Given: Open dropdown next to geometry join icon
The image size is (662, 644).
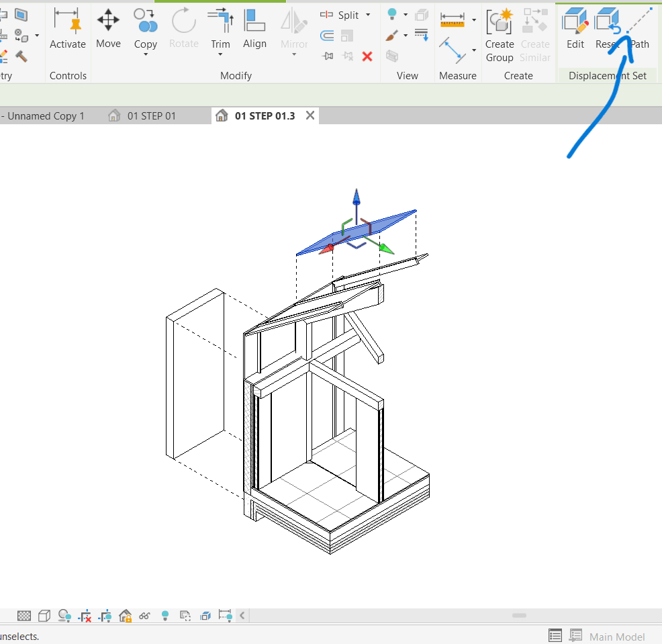Looking at the screenshot, I should (x=37, y=36).
